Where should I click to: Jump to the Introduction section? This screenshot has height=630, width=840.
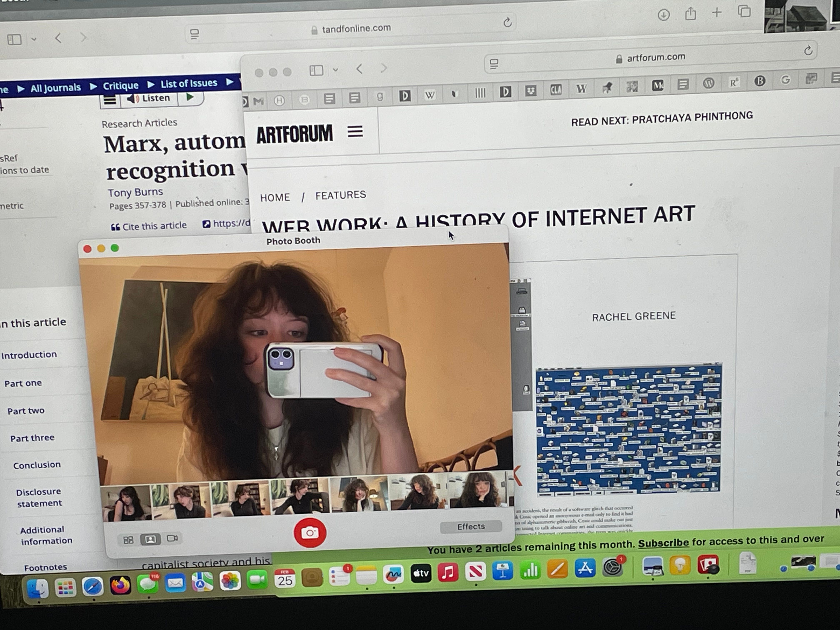(29, 355)
